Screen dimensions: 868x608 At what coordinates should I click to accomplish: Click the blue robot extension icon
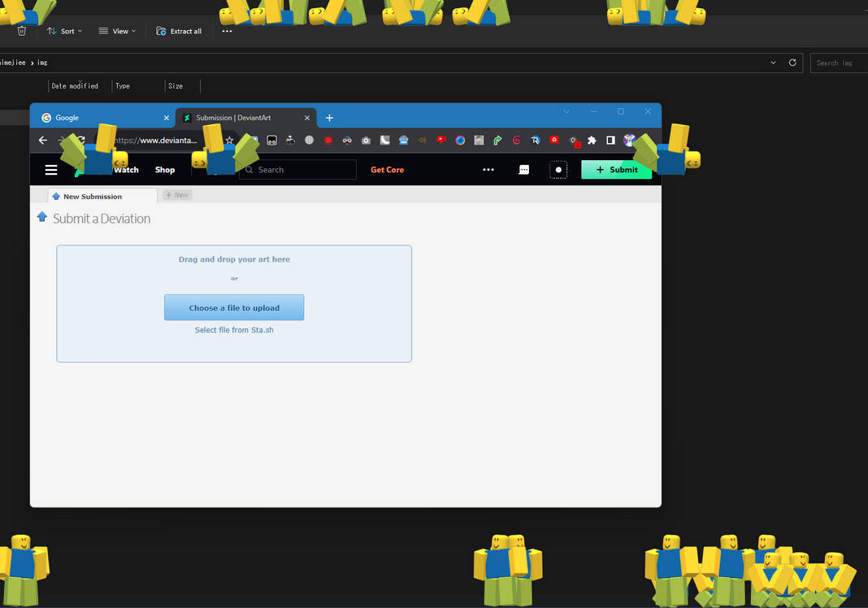(404, 140)
